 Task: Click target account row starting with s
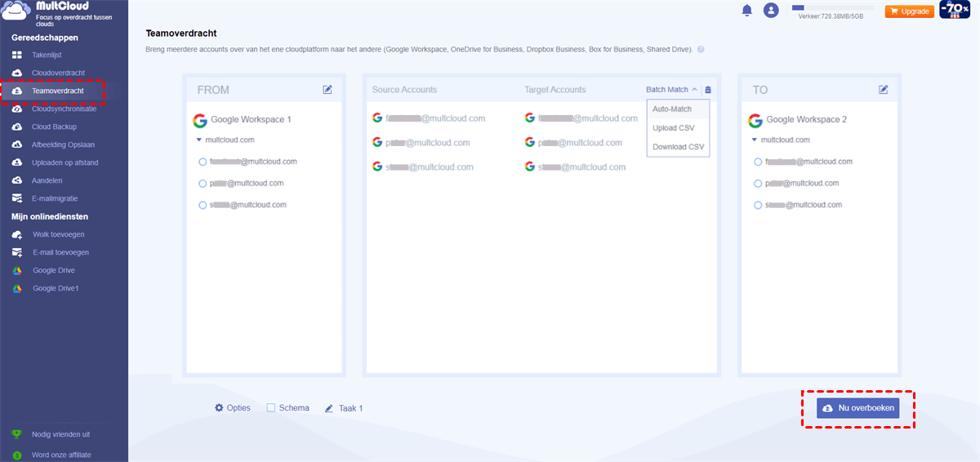[576, 167]
